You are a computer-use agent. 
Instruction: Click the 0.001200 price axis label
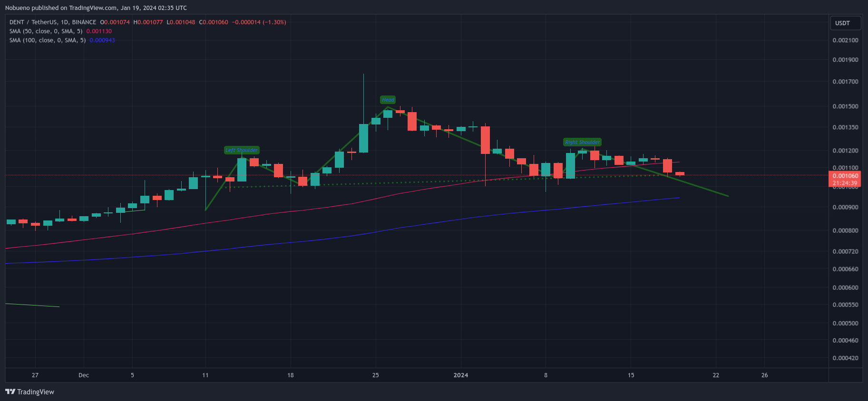pyautogui.click(x=845, y=151)
